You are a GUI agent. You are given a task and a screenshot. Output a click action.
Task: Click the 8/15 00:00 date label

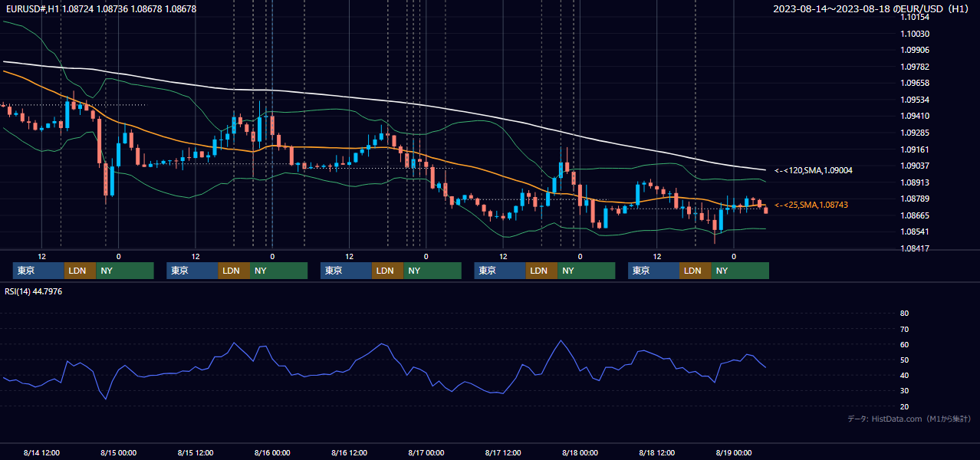coord(118,452)
